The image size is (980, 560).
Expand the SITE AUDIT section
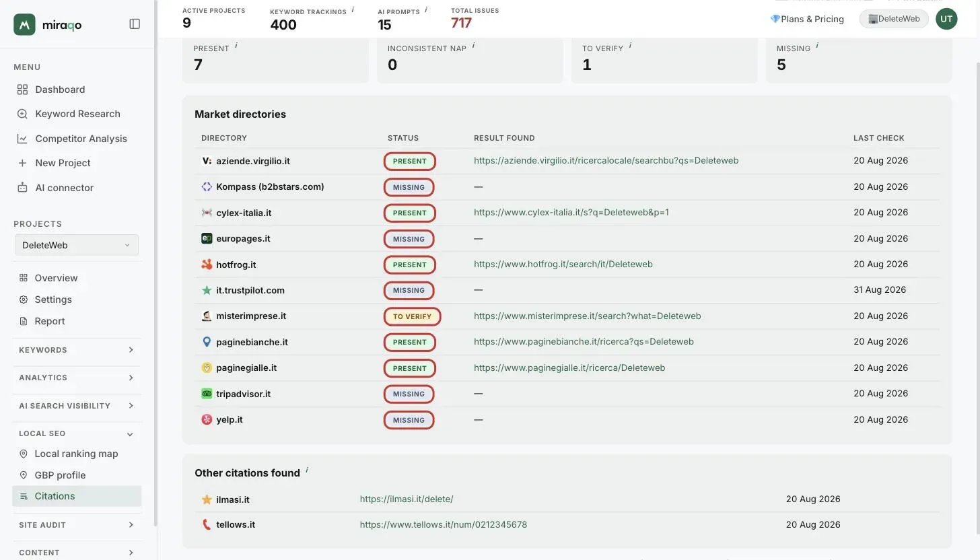(x=77, y=525)
